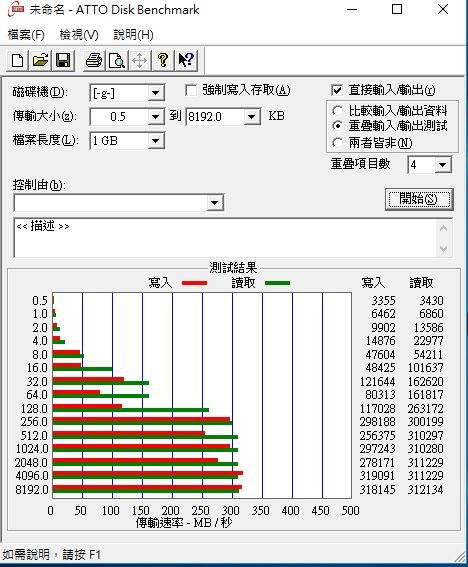Click read value 3430 in the 0.5 row
Screen dimensions: 468x567
(x=431, y=300)
